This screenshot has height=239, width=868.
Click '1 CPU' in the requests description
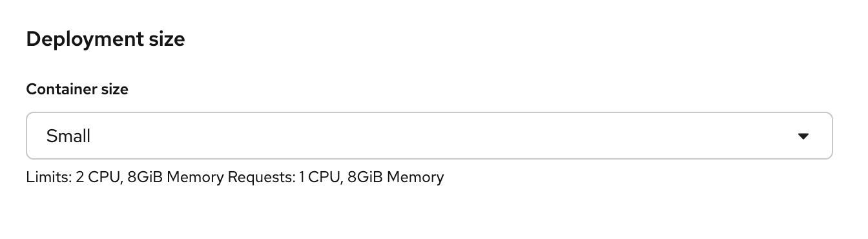(x=320, y=177)
